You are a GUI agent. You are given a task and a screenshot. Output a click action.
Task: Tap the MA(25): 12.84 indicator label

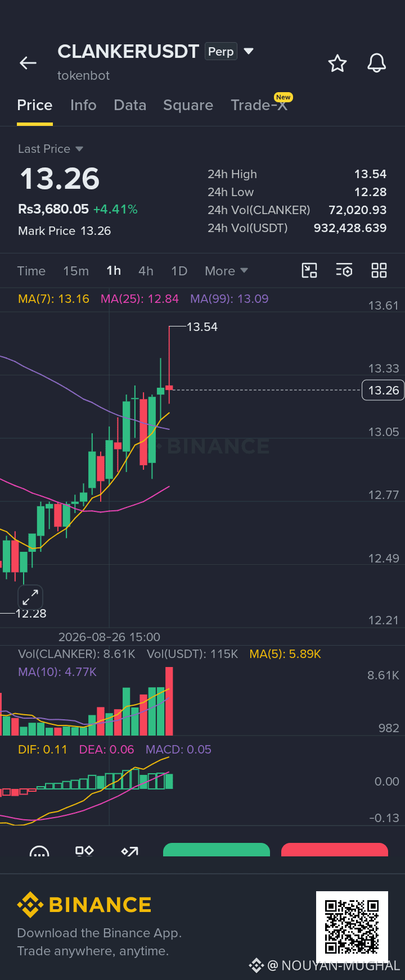[139, 299]
